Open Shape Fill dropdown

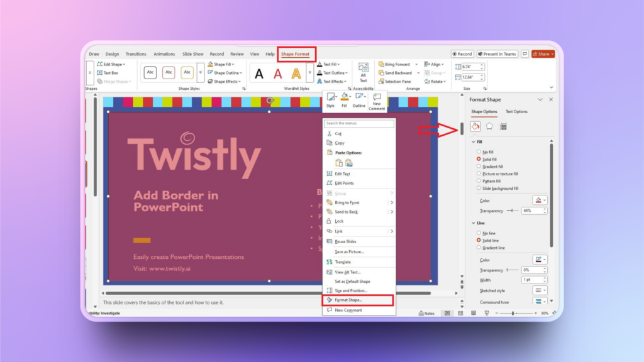[221, 64]
